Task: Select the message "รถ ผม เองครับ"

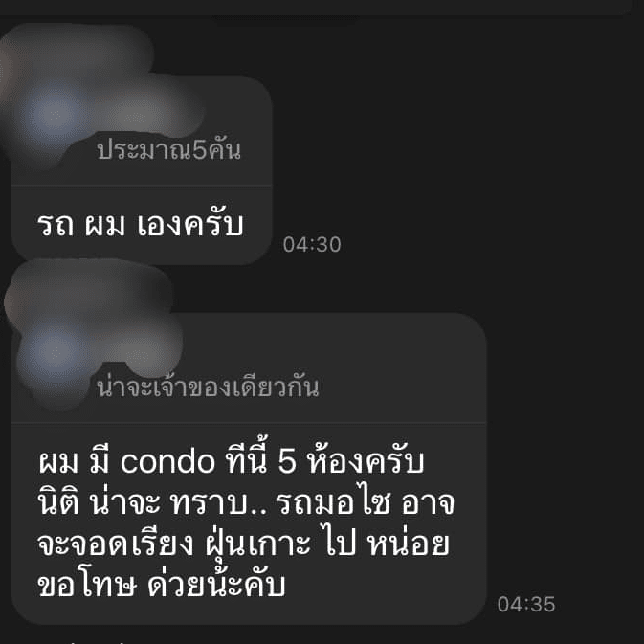Action: click(140, 225)
